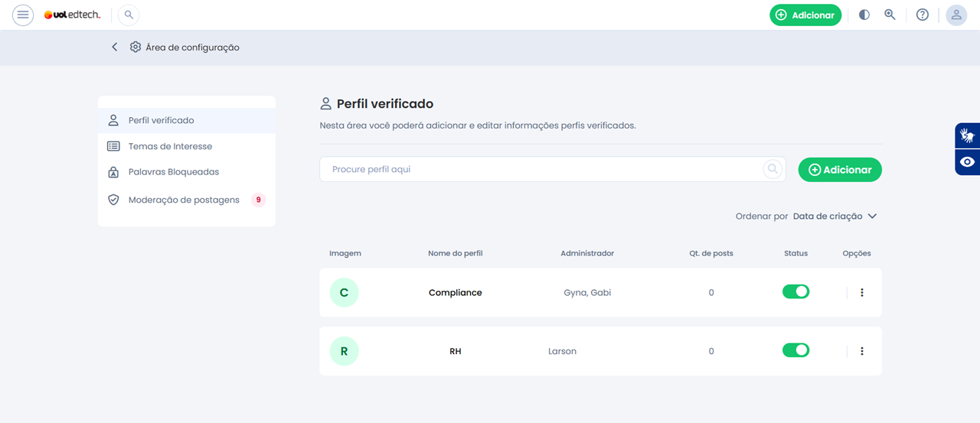Open Palavras Bloqueadas in the sidebar
Image resolution: width=980 pixels, height=423 pixels.
[x=187, y=172]
